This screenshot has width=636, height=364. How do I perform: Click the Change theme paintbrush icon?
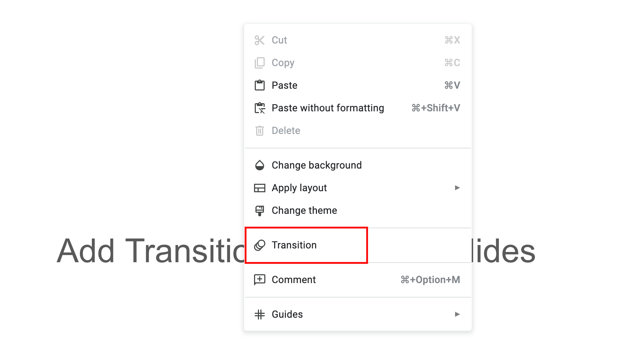260,210
